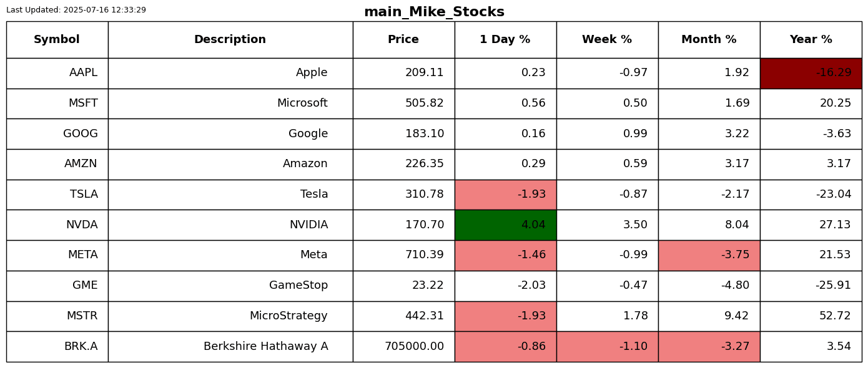This screenshot has height=368, width=868.
Task: Click the Symbol column header
Action: tap(57, 40)
